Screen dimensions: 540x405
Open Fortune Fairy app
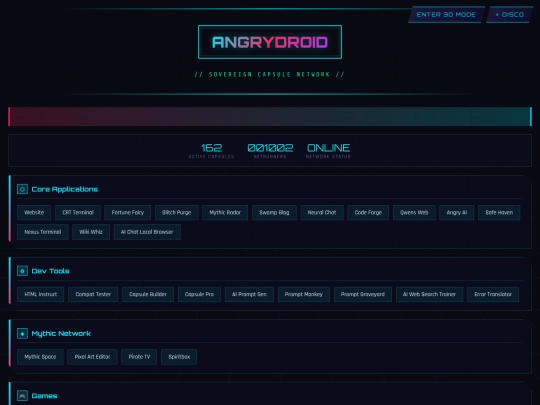(x=127, y=212)
